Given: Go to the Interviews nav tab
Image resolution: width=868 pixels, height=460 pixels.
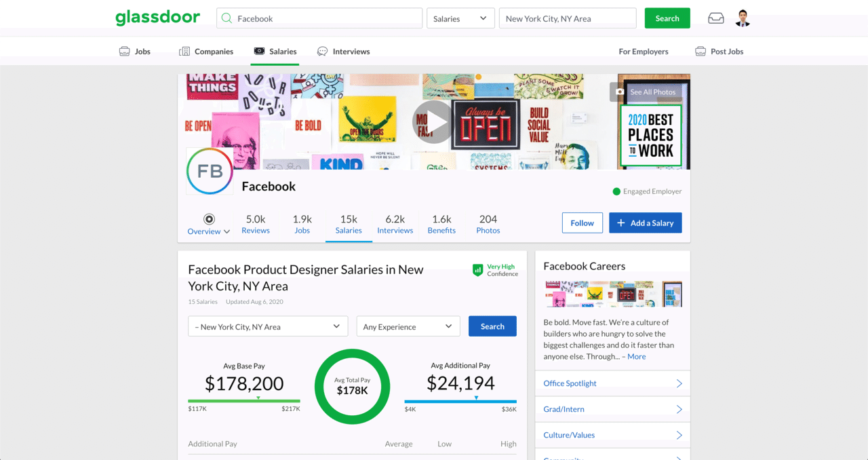Looking at the screenshot, I should [x=343, y=51].
